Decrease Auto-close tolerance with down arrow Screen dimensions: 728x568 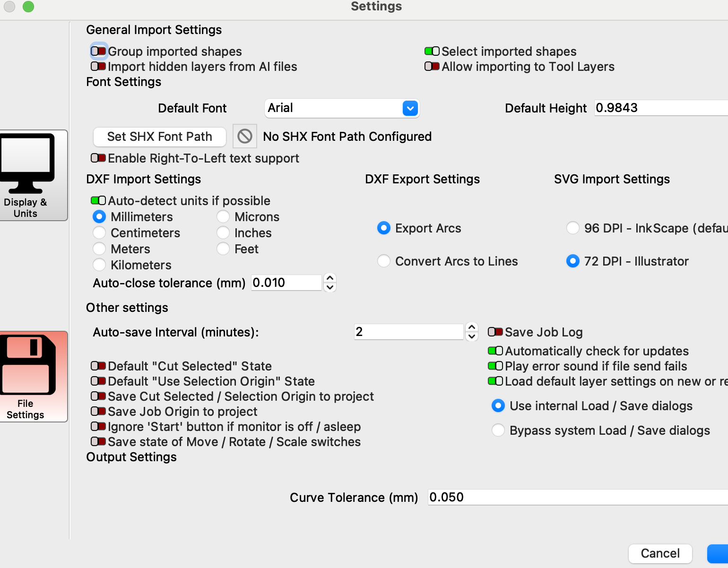[330, 287]
